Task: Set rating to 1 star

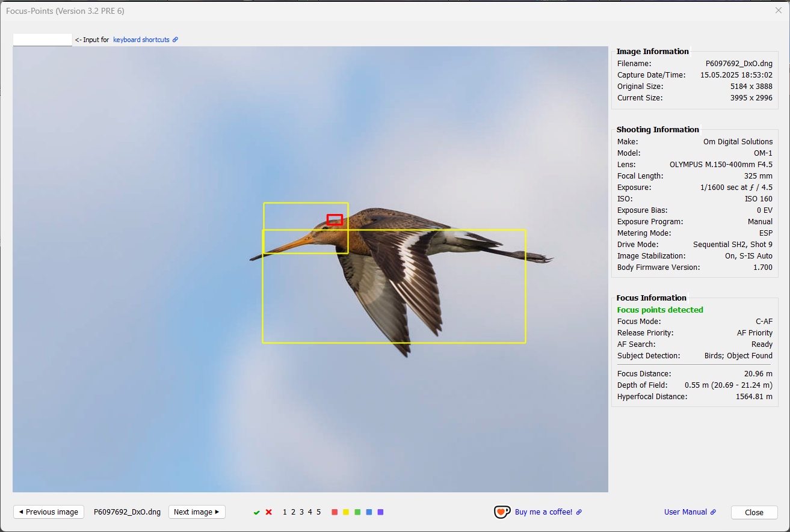Action: tap(285, 512)
